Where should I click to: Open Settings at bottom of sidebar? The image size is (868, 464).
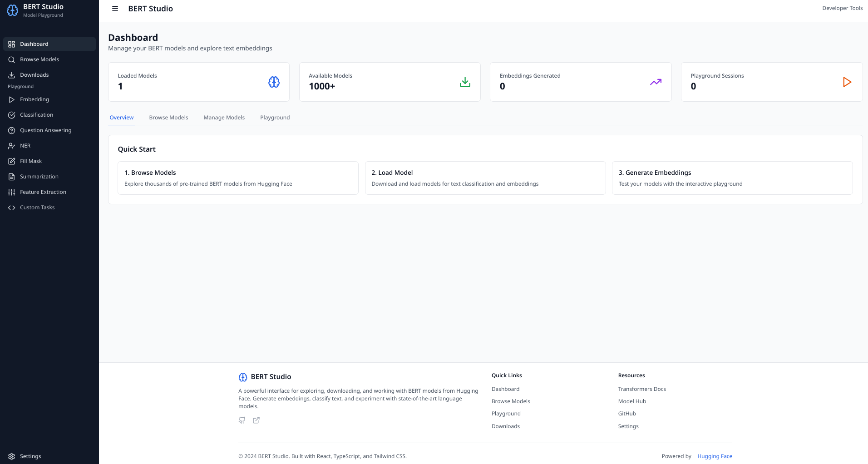click(49, 456)
